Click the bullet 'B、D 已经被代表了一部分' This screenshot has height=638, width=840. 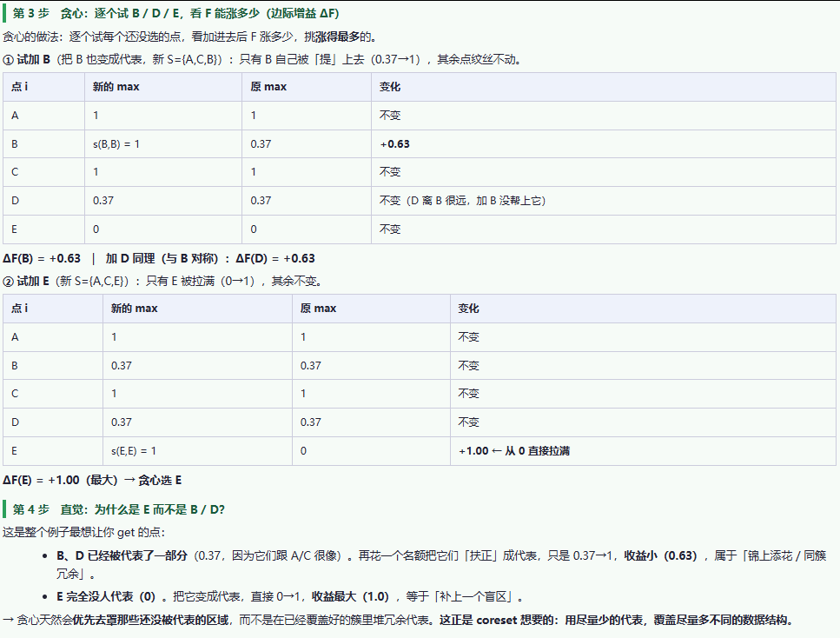(x=441, y=564)
